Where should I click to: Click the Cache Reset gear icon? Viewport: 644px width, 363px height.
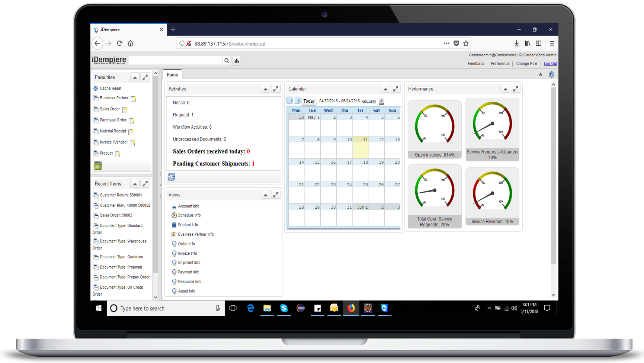96,89
